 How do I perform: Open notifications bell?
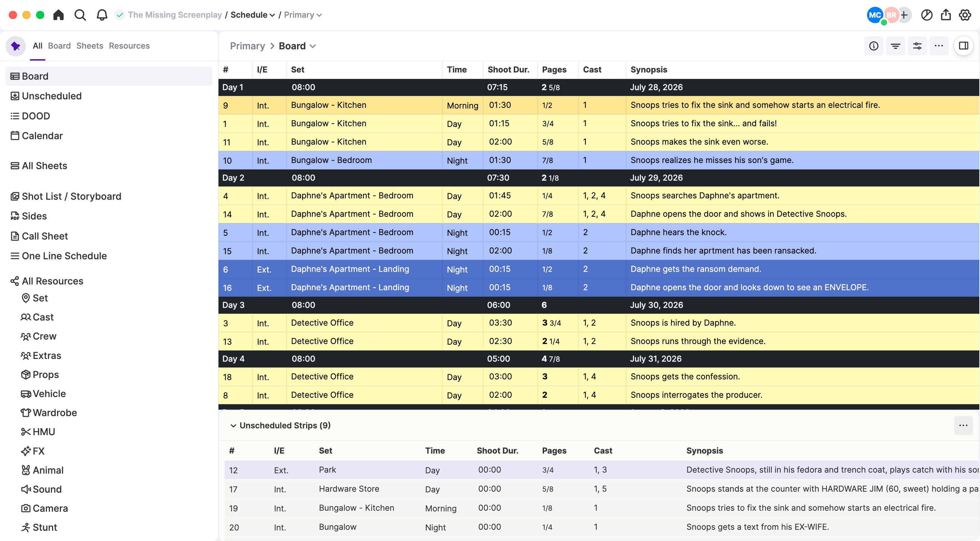pos(102,15)
